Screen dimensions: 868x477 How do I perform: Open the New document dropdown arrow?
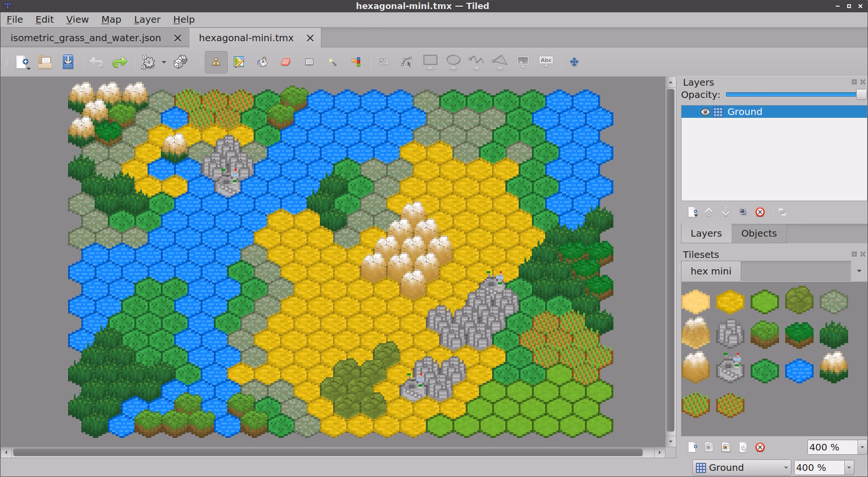tap(29, 69)
